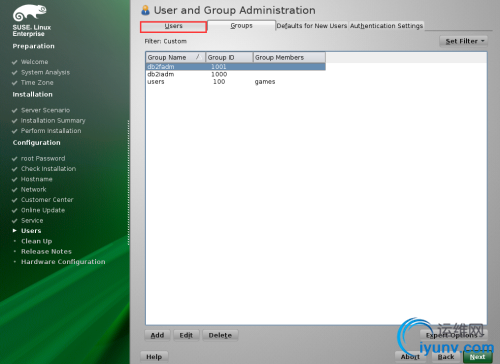Image resolution: width=500 pixels, height=364 pixels.
Task: Click the Add button
Action: (157, 335)
